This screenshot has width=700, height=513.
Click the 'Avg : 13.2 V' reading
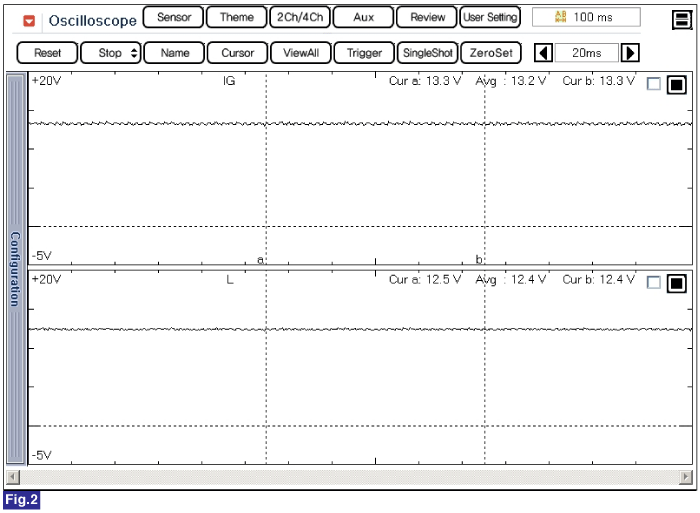[x=511, y=81]
